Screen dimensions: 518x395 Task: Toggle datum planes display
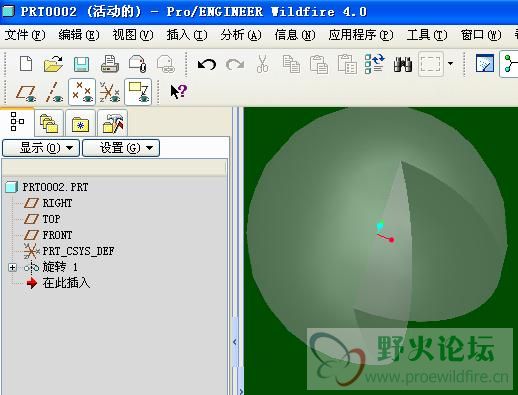point(26,92)
